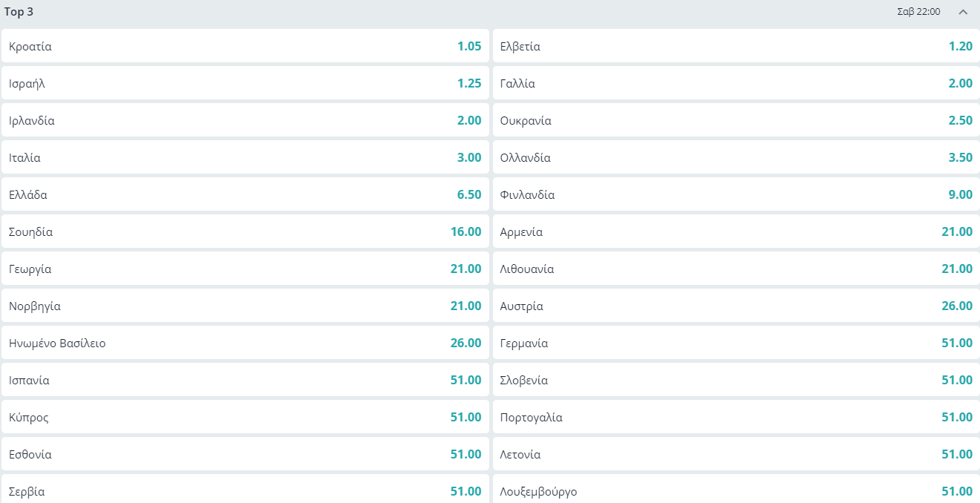Select Αρμενία at 21.00
The image size is (980, 503).
tap(736, 231)
